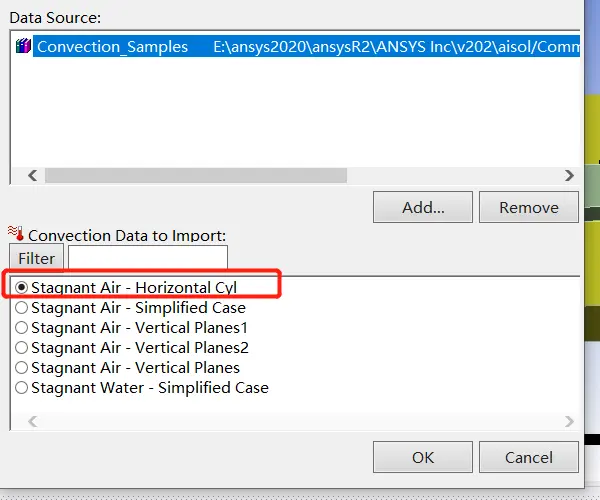Click the Remove button

click(529, 207)
